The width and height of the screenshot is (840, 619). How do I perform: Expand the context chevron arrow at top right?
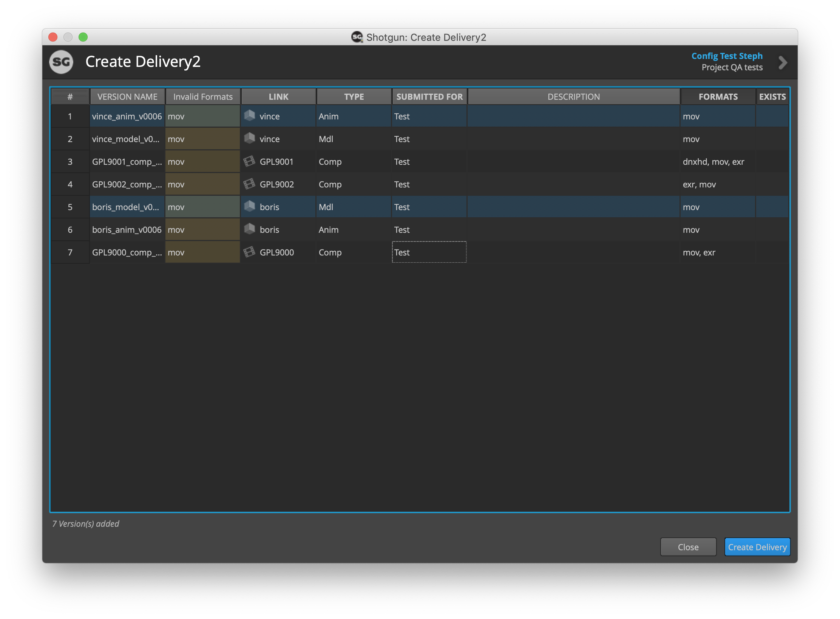pos(783,63)
